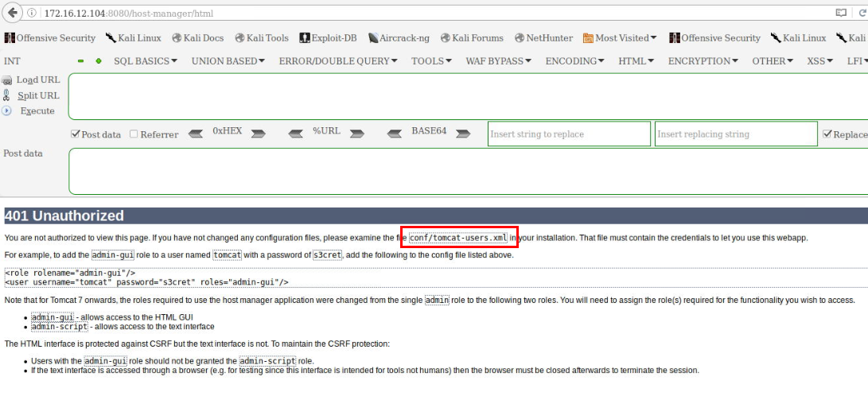Open Kali Forums bookmark

click(473, 38)
